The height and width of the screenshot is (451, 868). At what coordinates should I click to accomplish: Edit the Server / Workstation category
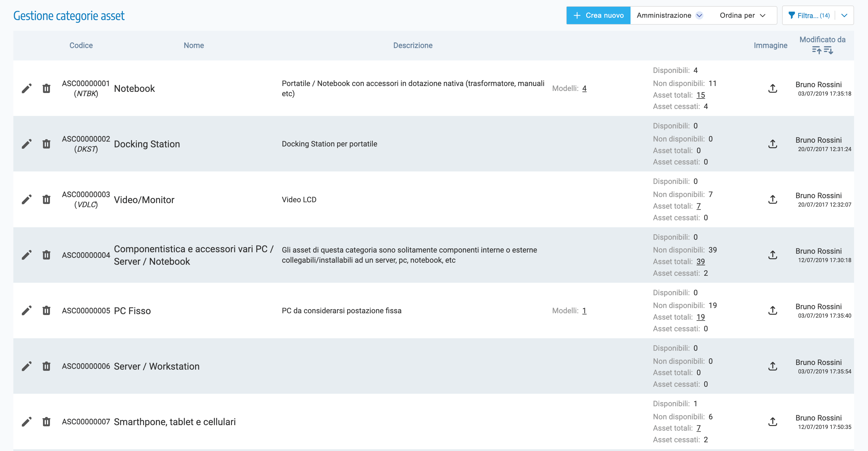click(27, 366)
